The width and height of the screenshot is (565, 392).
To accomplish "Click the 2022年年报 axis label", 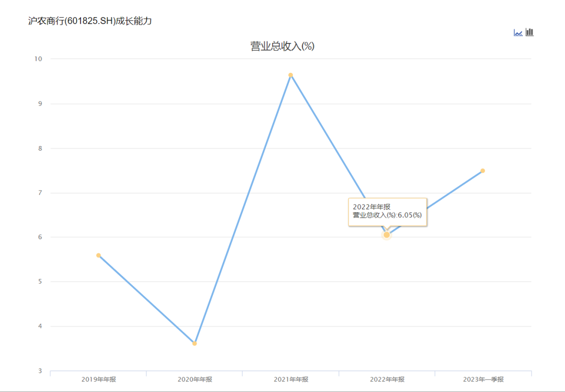I will 387,379.
